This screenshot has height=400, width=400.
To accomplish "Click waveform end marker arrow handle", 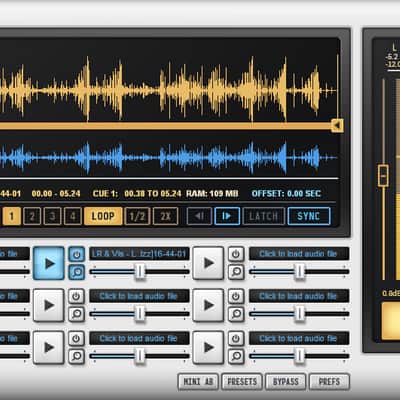I will (x=337, y=126).
